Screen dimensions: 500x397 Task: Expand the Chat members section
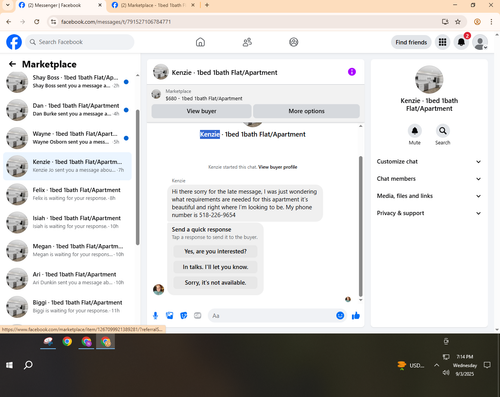pyautogui.click(x=429, y=179)
